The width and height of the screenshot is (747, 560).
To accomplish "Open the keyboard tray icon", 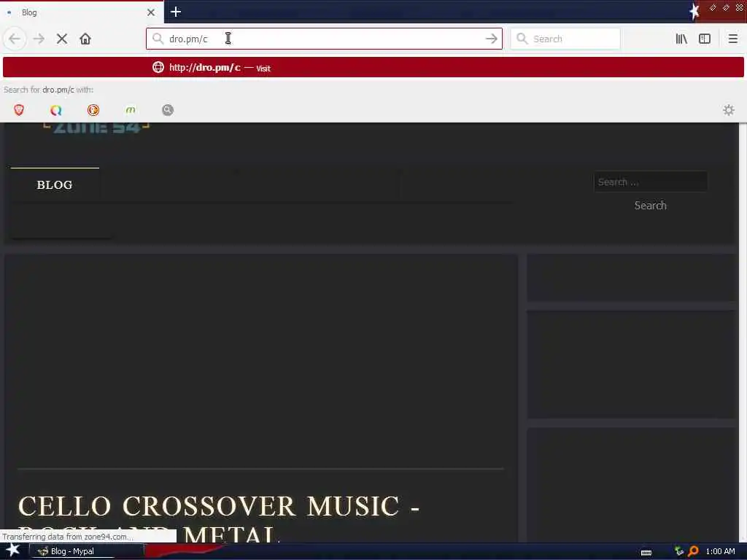I will click(x=646, y=552).
